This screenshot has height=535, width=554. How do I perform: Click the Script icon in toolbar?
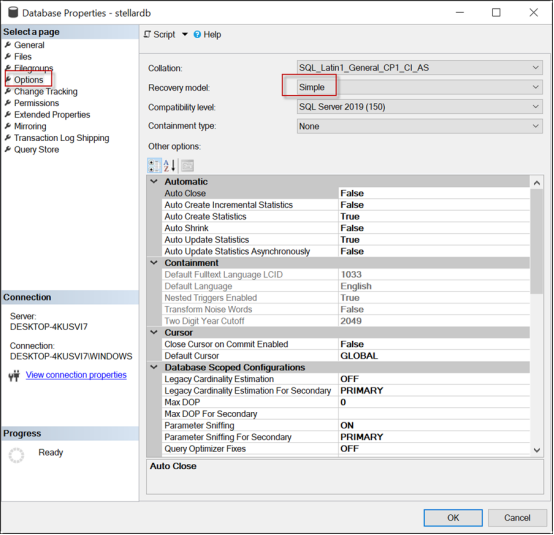(147, 34)
